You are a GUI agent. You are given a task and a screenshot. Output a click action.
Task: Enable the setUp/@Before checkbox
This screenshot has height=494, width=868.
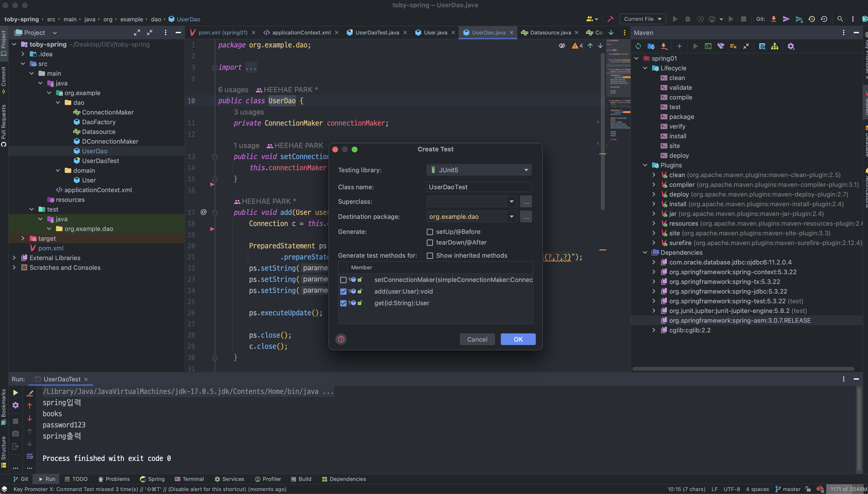pos(430,232)
